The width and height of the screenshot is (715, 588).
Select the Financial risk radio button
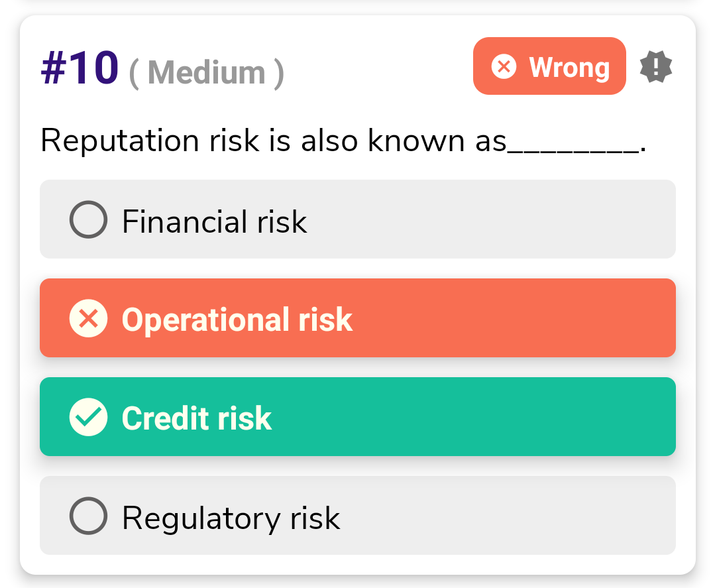click(x=88, y=220)
